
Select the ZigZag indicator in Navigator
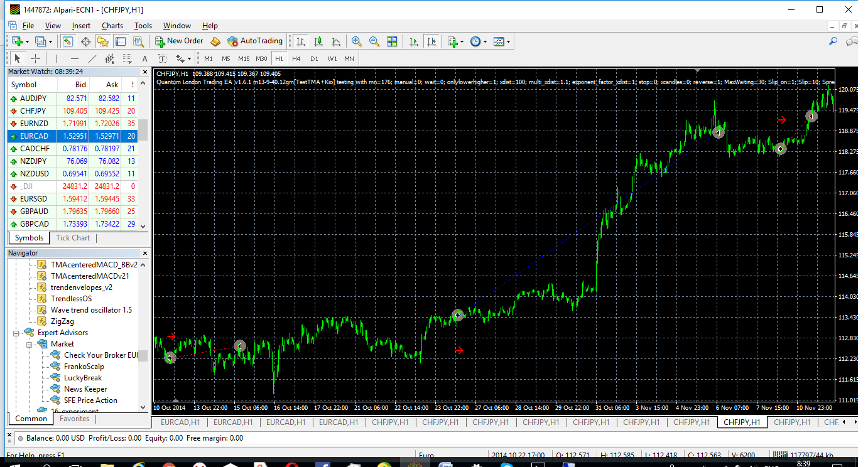pyautogui.click(x=62, y=321)
